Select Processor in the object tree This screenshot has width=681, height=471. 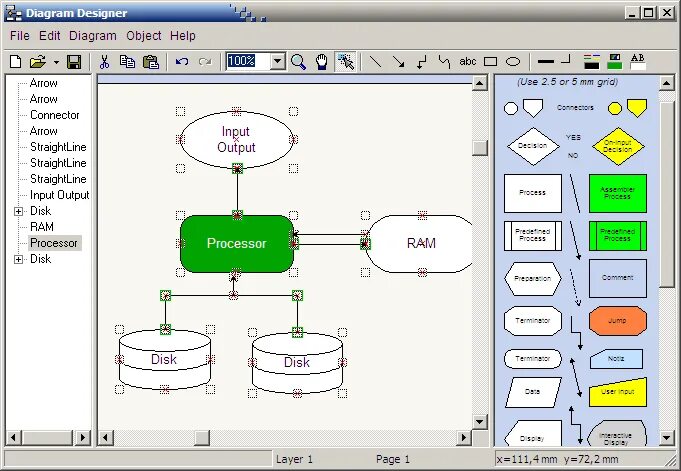(54, 243)
